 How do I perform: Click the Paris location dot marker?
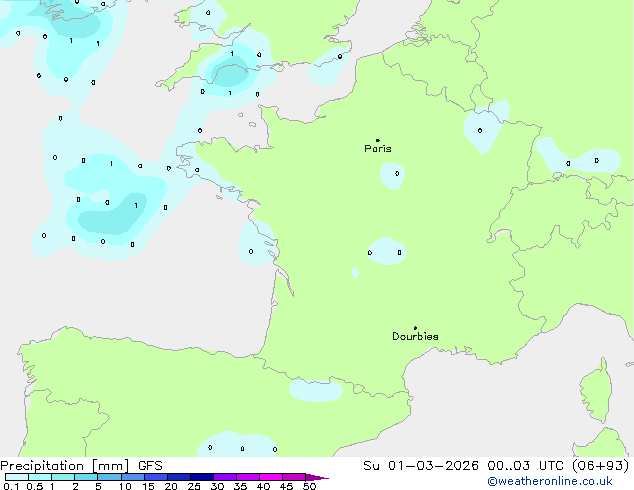[x=378, y=140]
